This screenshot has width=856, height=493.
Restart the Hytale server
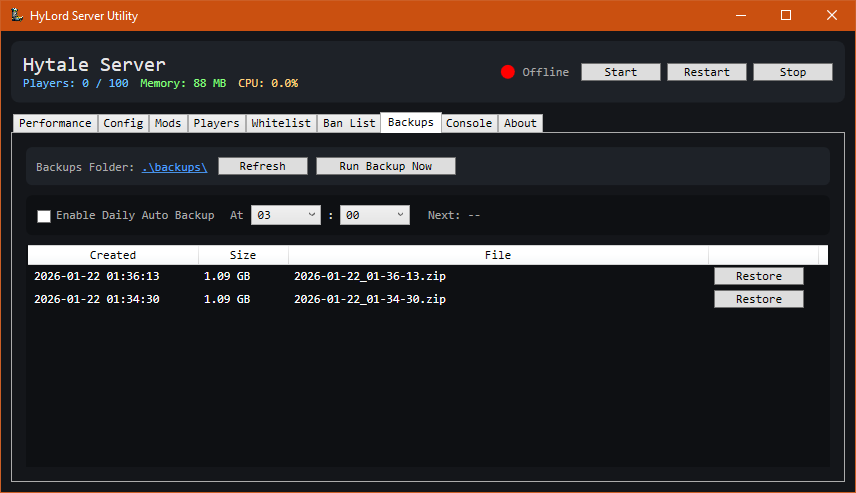coord(707,72)
